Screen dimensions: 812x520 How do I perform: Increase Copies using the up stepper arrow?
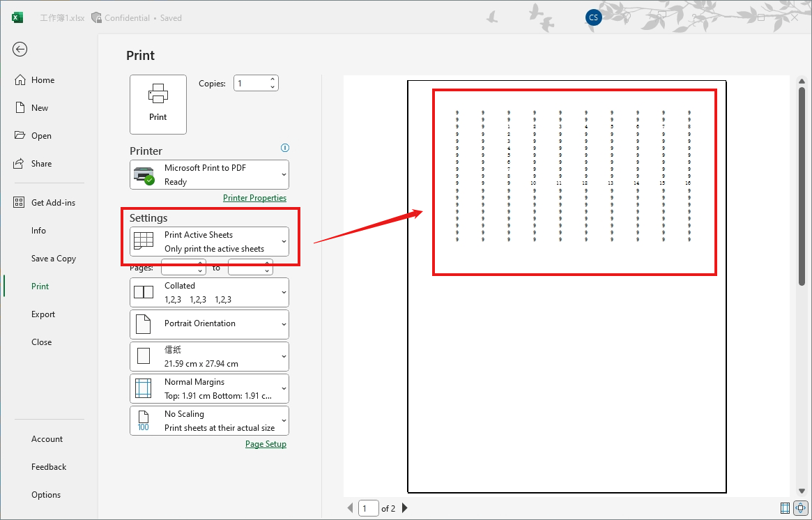pyautogui.click(x=272, y=78)
